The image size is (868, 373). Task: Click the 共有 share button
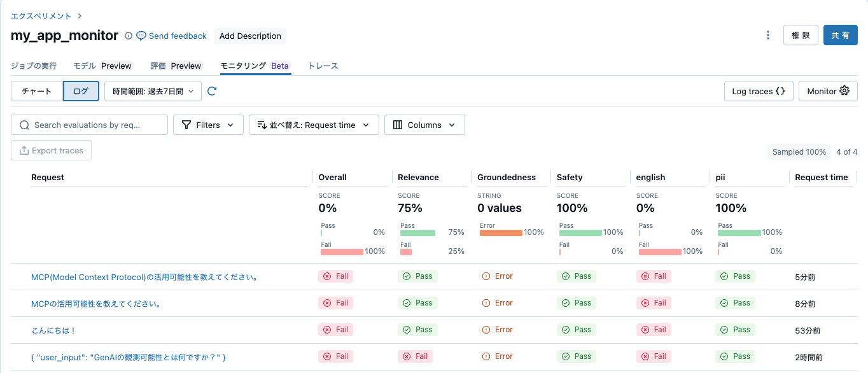click(x=840, y=35)
